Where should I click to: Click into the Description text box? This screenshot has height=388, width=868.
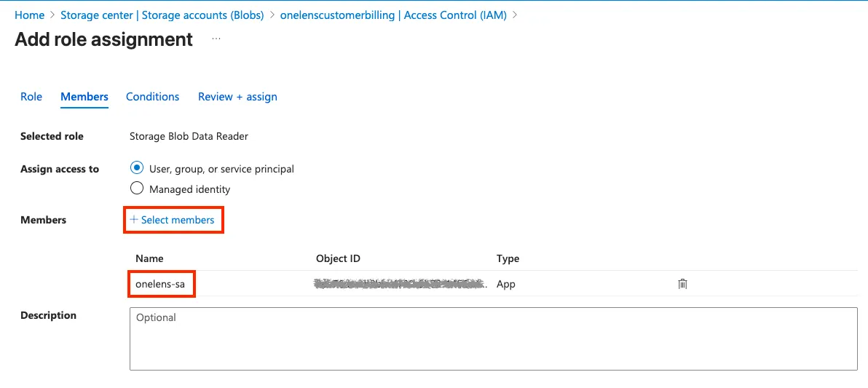pos(493,338)
